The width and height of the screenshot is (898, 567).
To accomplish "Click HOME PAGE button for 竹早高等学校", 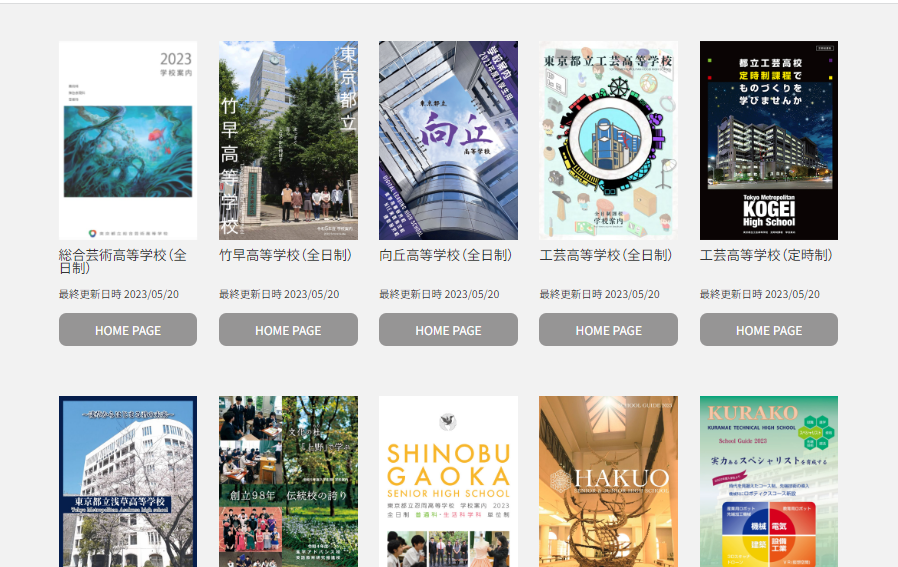I will click(x=288, y=329).
